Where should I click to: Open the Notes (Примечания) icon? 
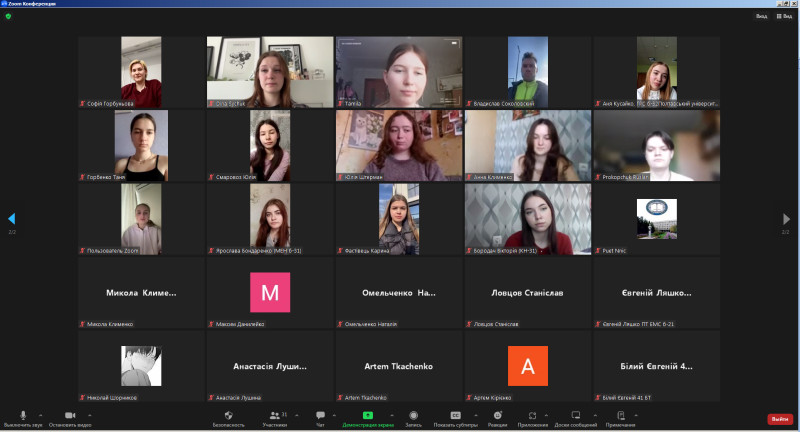pos(620,415)
